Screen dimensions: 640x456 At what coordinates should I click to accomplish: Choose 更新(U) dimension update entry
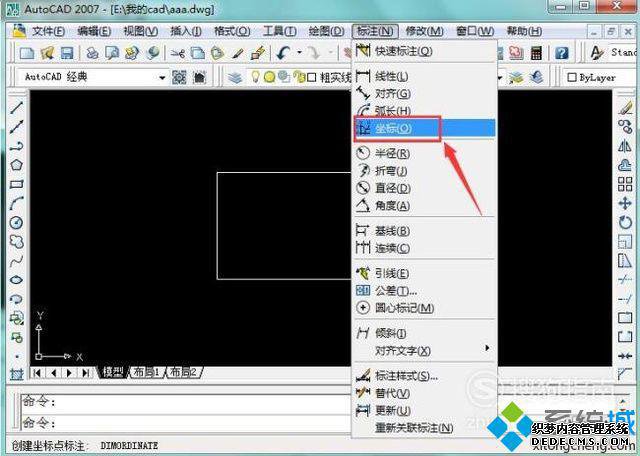tap(424, 410)
